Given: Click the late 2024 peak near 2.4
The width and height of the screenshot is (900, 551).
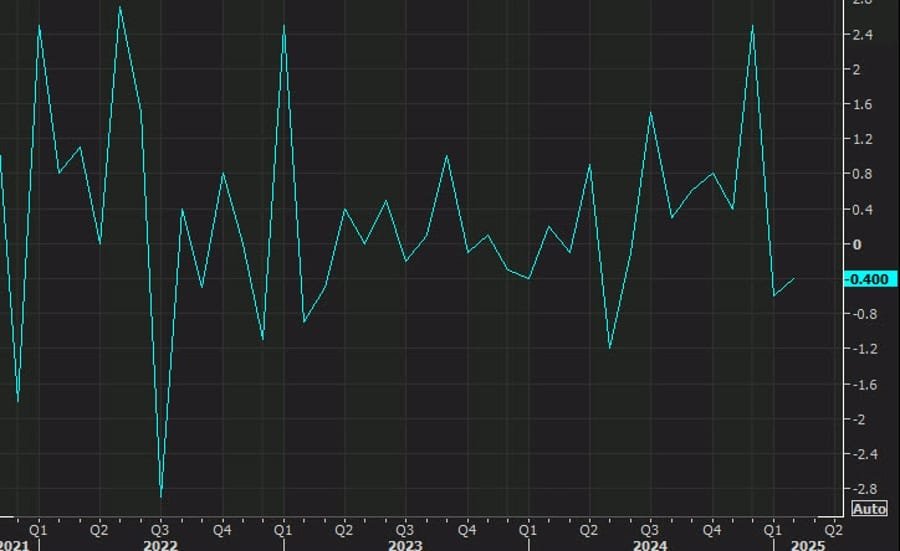Looking at the screenshot, I should (752, 26).
